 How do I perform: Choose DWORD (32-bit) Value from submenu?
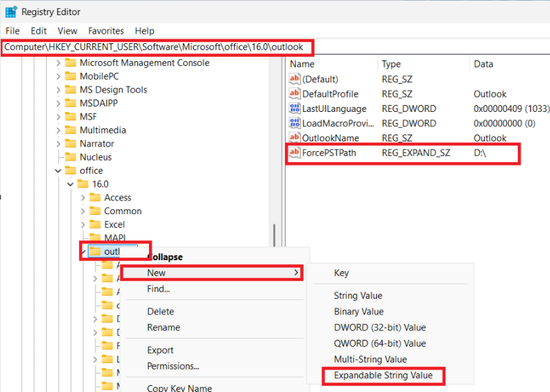coord(380,327)
